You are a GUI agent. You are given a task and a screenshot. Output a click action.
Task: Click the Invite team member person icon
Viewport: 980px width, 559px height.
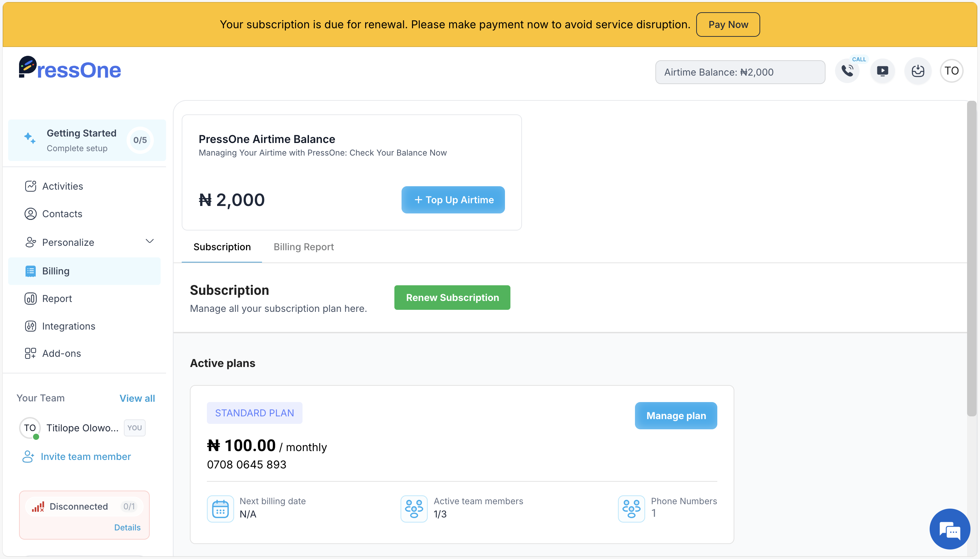[x=28, y=457]
